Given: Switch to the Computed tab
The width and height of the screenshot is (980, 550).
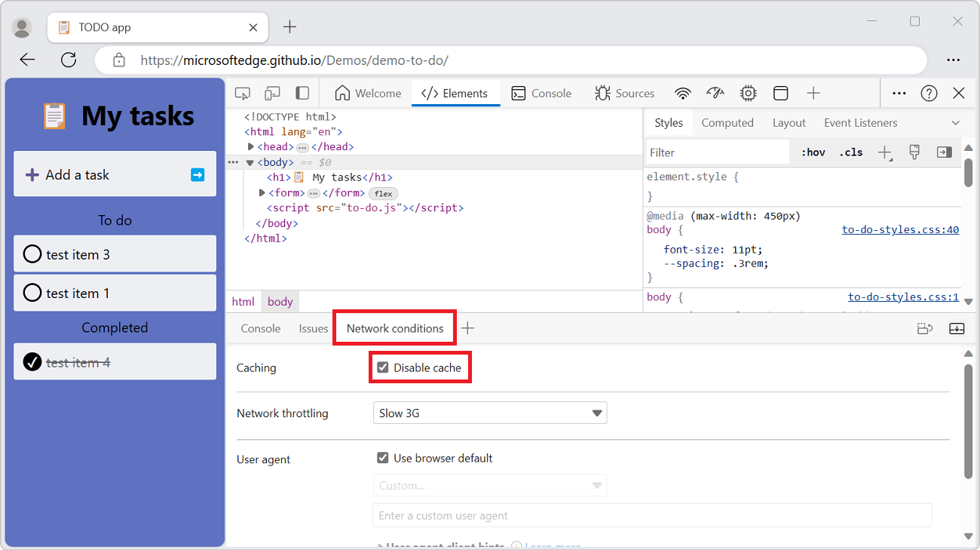Looking at the screenshot, I should click(727, 122).
